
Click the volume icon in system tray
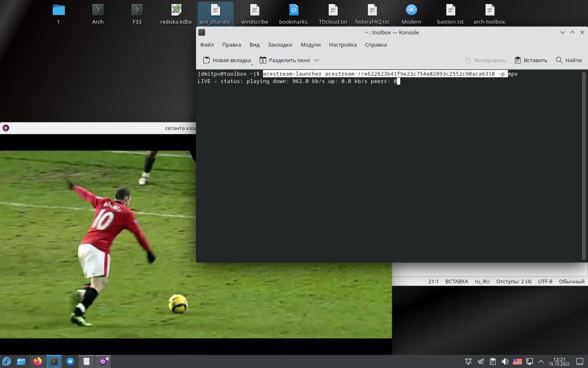(x=505, y=362)
